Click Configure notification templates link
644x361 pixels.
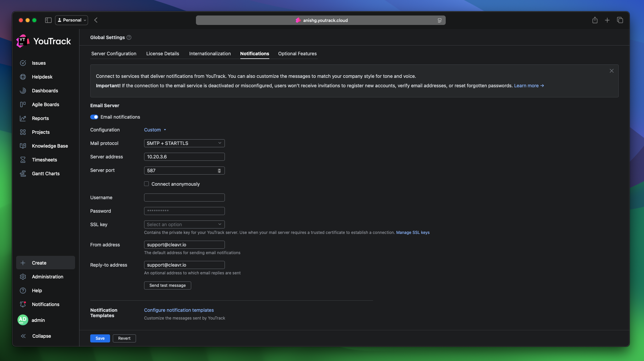pos(179,310)
